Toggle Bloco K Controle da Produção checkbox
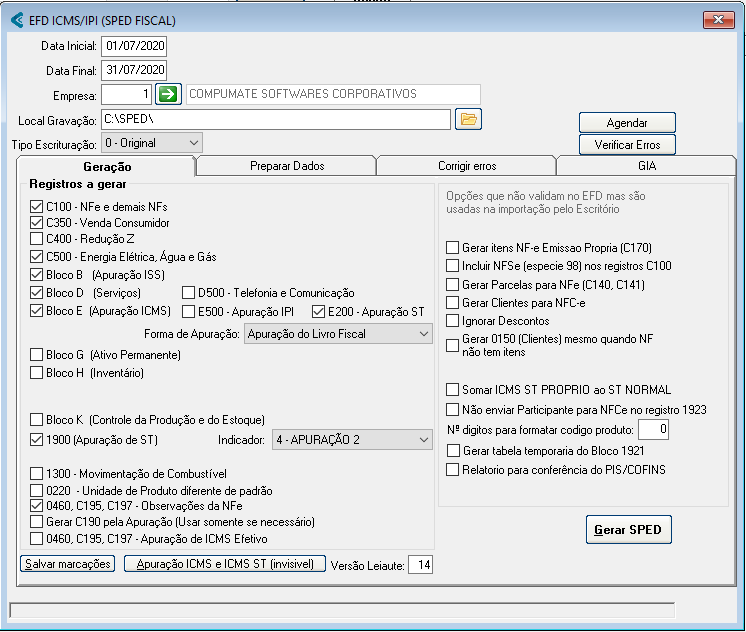The height and width of the screenshot is (632, 746). [37, 420]
